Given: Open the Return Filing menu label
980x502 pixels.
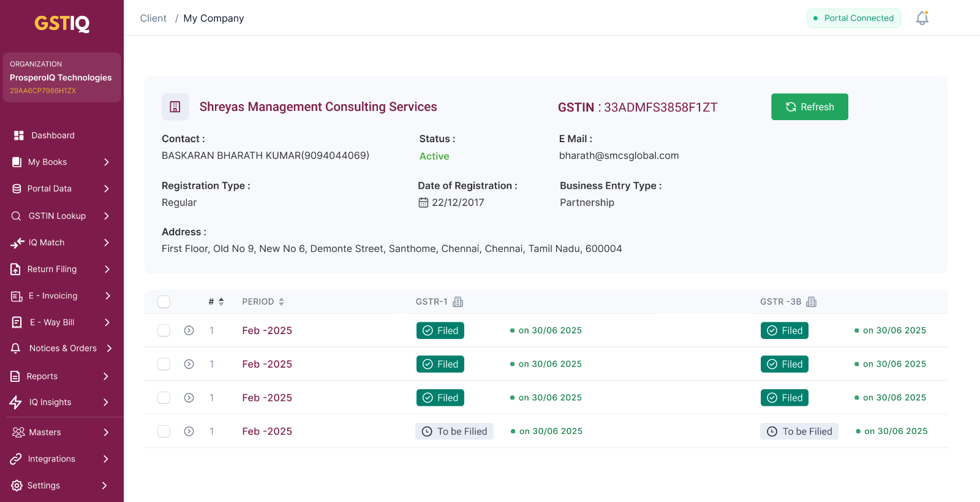Looking at the screenshot, I should pyautogui.click(x=52, y=269).
